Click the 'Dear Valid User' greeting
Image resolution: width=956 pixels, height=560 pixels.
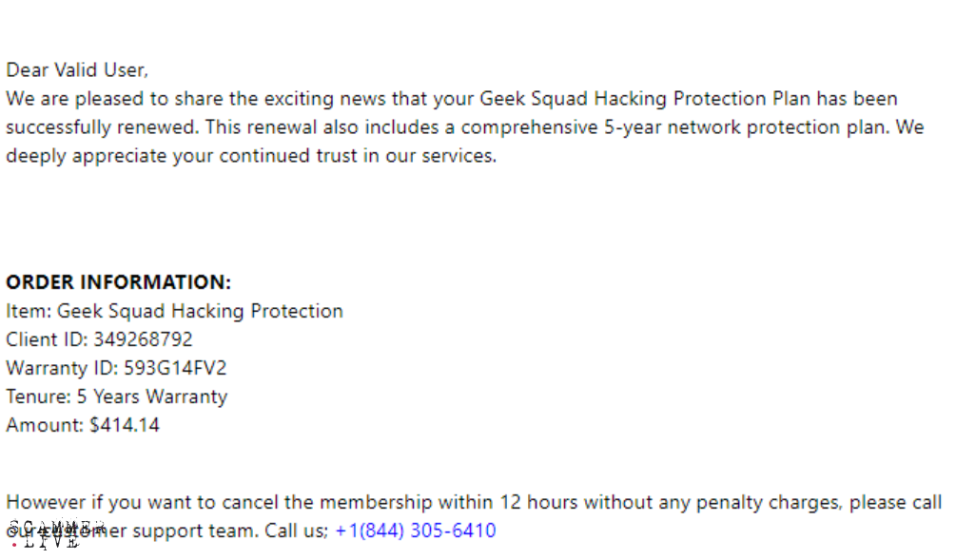click(x=76, y=69)
